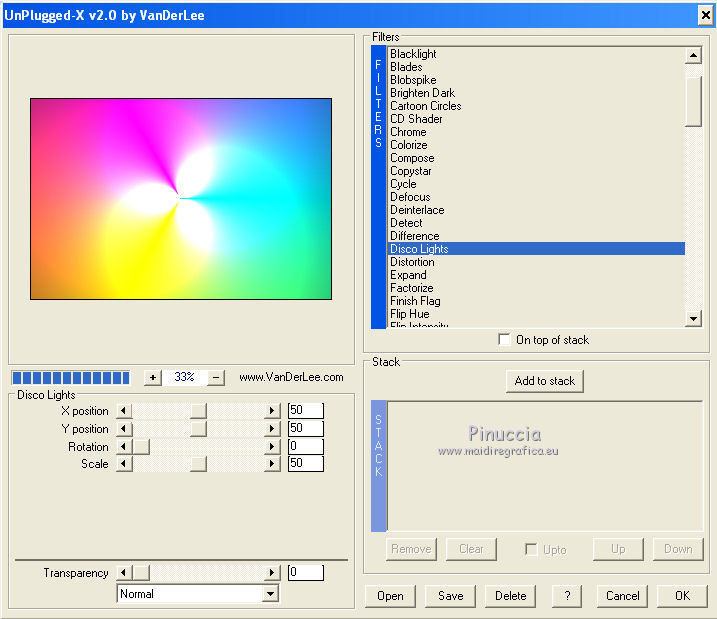The width and height of the screenshot is (717, 619).
Task: Choose Distortion from the filters list
Action: pos(412,262)
